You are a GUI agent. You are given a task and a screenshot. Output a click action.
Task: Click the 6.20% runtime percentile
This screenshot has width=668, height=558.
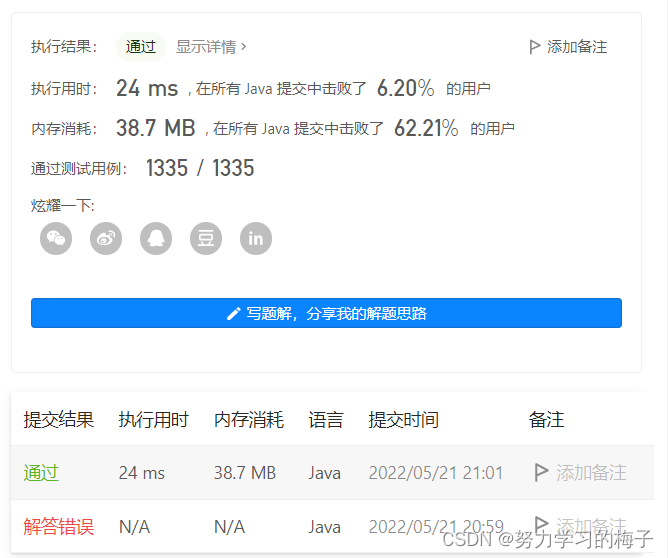pos(406,88)
